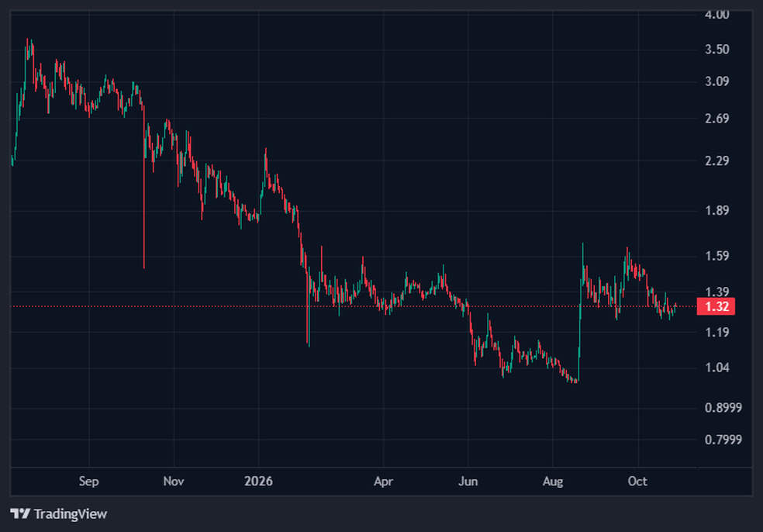Select the 1.89 price axis label
Viewport: 763px width, 532px height.
click(x=716, y=210)
